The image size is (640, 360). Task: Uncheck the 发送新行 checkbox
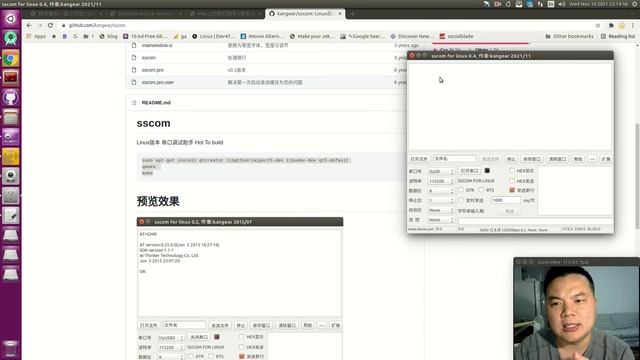coord(512,190)
